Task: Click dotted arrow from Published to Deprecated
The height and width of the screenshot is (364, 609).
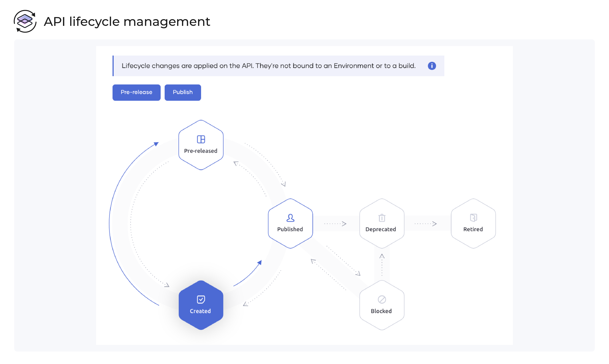Action: 335,224
